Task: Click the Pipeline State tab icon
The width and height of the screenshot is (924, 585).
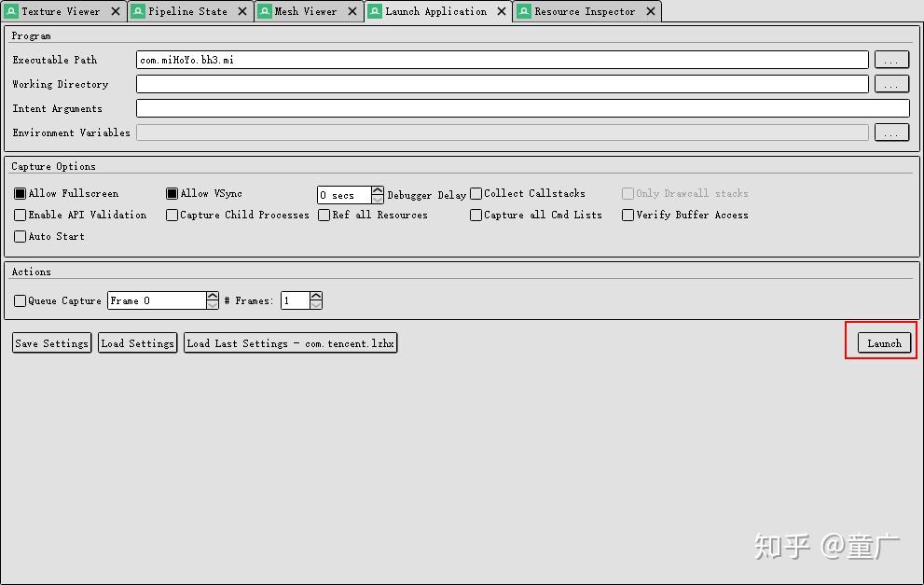Action: 138,11
